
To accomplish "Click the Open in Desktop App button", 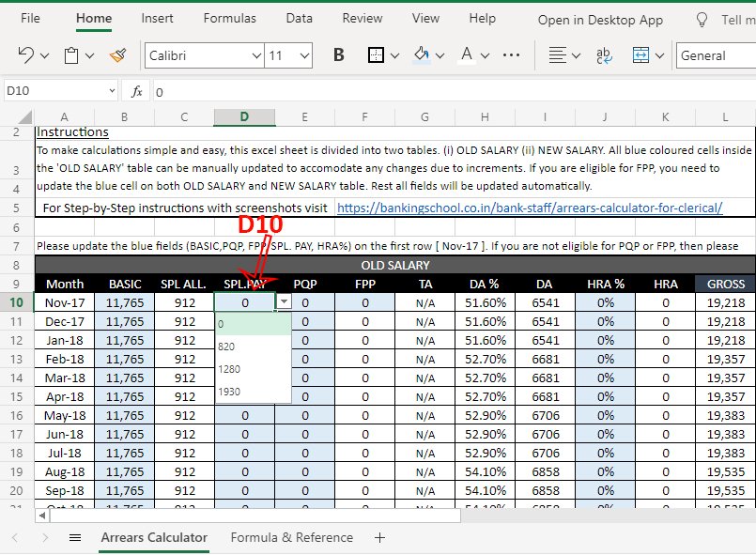I will tap(600, 20).
